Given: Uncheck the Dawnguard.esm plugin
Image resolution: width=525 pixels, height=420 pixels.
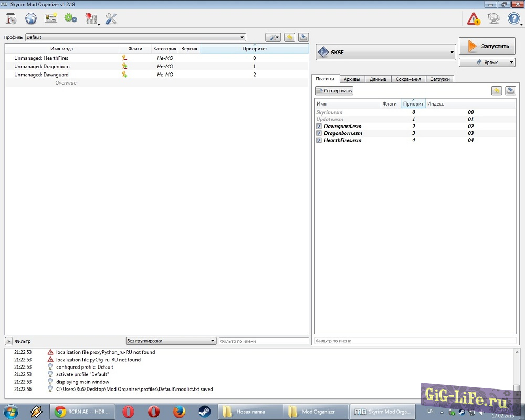Looking at the screenshot, I should [x=319, y=126].
